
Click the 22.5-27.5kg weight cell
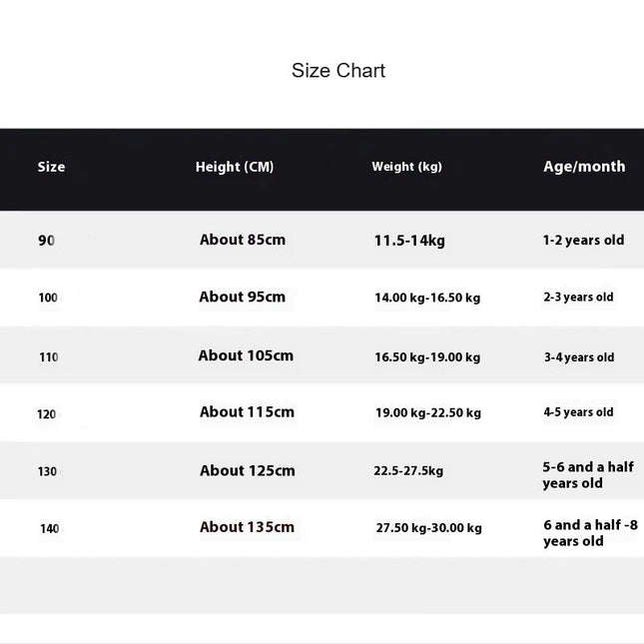click(x=408, y=470)
